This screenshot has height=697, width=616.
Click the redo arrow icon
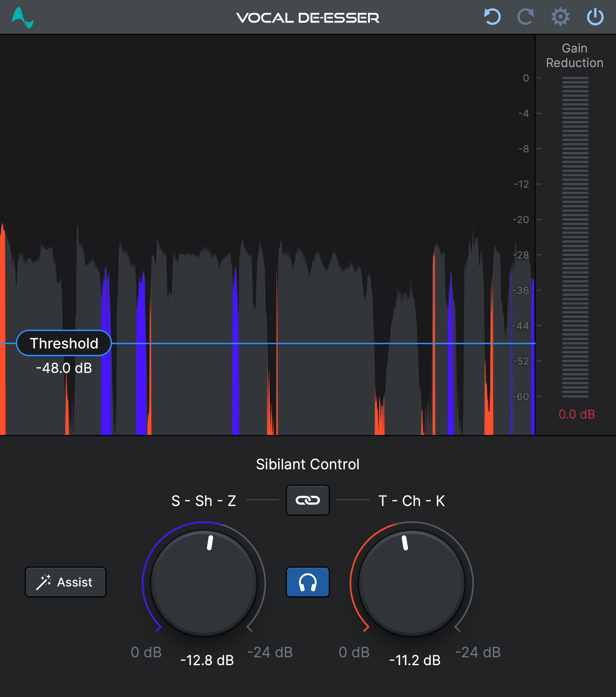tap(526, 17)
